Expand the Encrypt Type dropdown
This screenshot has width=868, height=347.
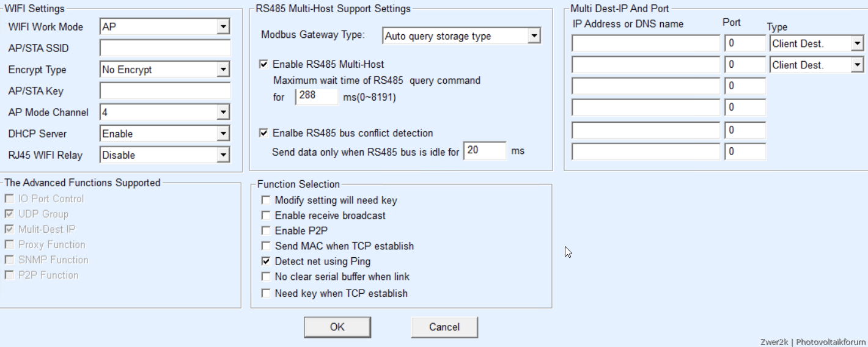[223, 70]
